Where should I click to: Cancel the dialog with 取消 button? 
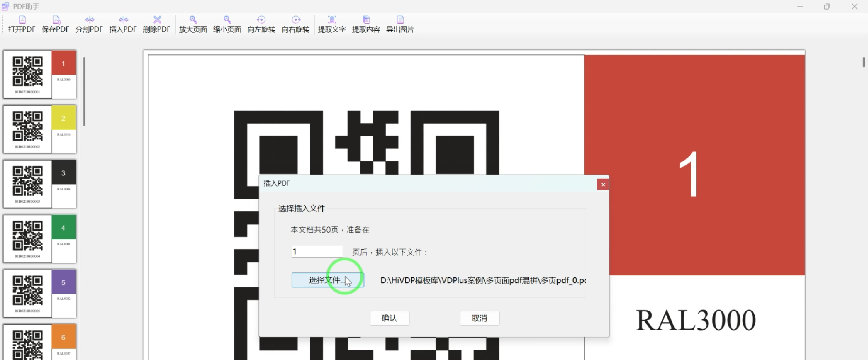479,318
